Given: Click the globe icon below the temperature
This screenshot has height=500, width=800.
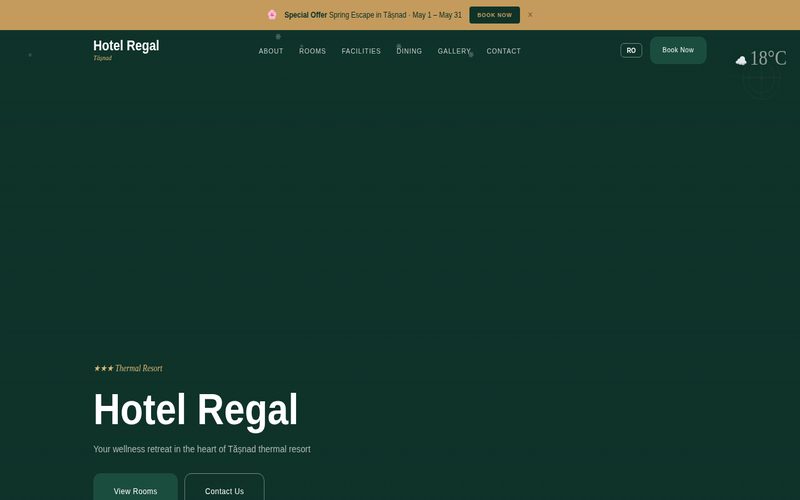Looking at the screenshot, I should (761, 82).
